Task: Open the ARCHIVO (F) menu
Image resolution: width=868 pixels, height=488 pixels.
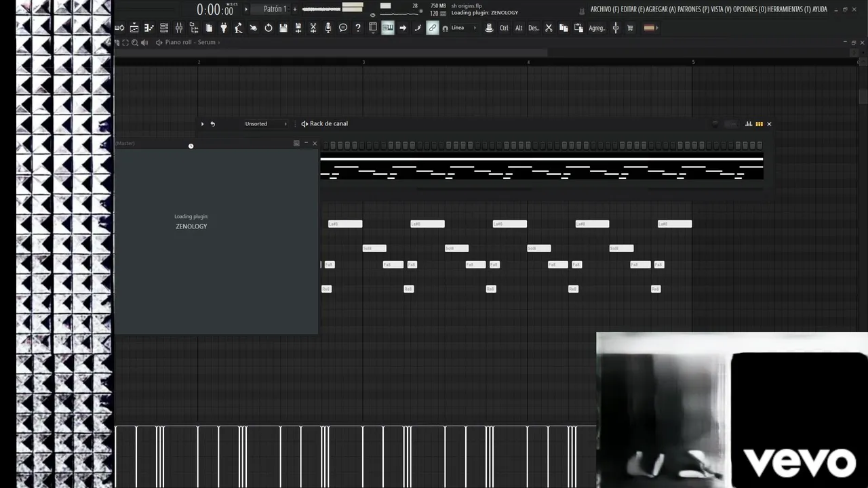Action: pos(605,9)
